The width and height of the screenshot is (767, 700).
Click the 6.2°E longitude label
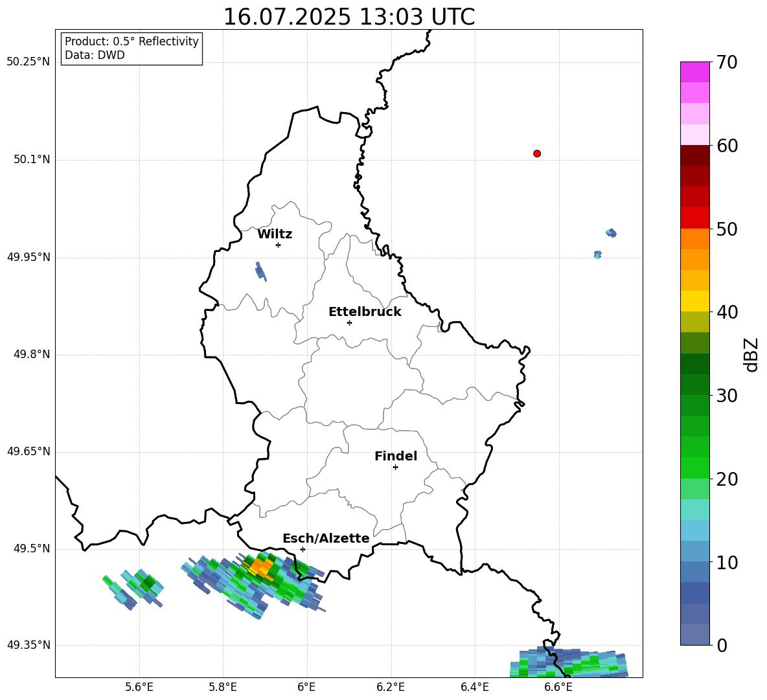[x=391, y=687]
